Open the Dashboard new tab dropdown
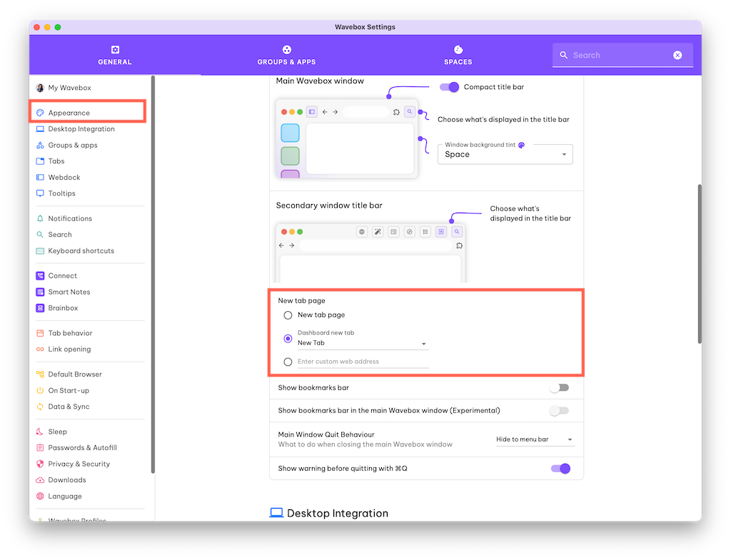Screen dimensions: 731x560 (363, 343)
